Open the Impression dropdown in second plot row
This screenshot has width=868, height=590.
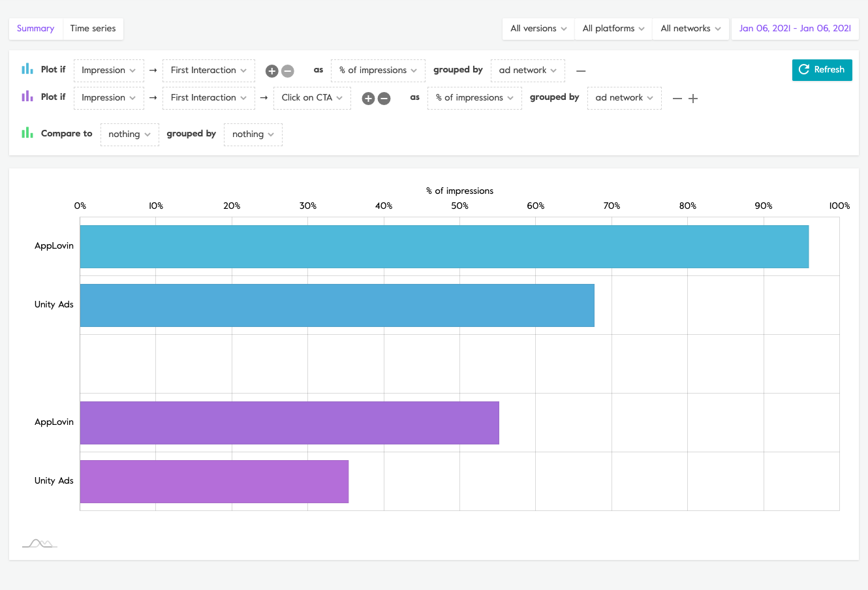click(109, 98)
